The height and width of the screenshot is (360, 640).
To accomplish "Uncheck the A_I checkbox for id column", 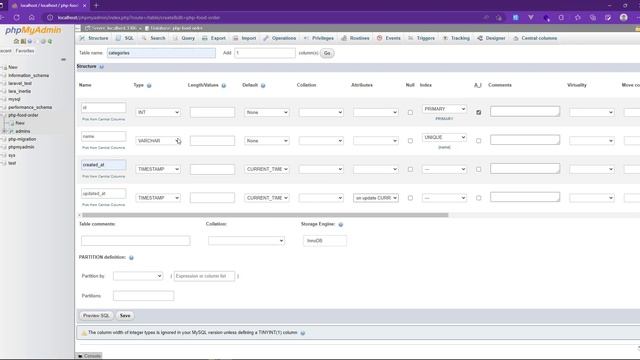I will click(x=478, y=112).
